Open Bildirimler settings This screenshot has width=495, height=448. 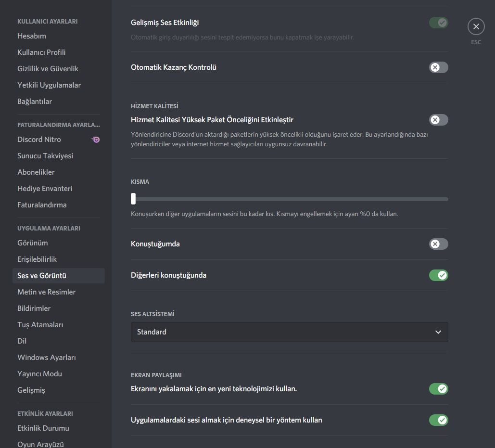pyautogui.click(x=34, y=308)
